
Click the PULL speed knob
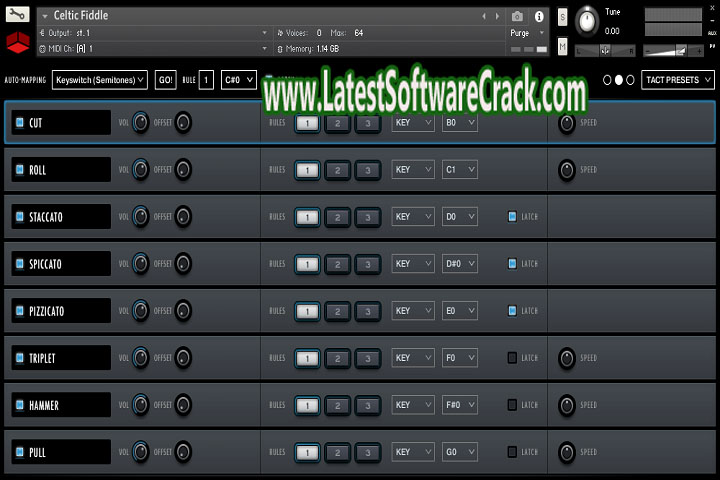pos(567,452)
